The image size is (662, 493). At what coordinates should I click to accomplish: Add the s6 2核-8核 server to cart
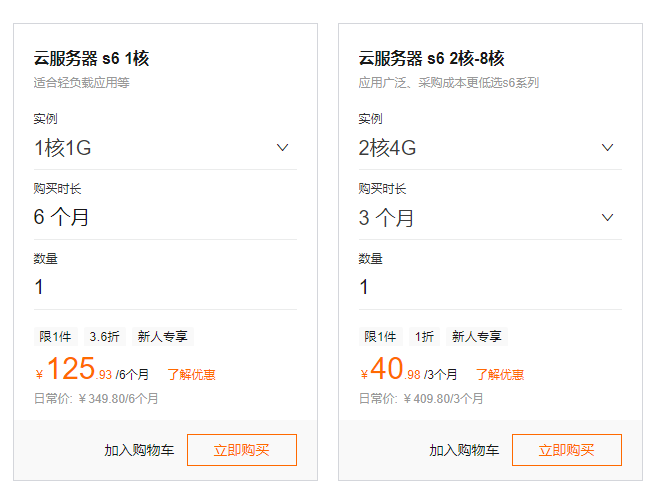point(464,450)
